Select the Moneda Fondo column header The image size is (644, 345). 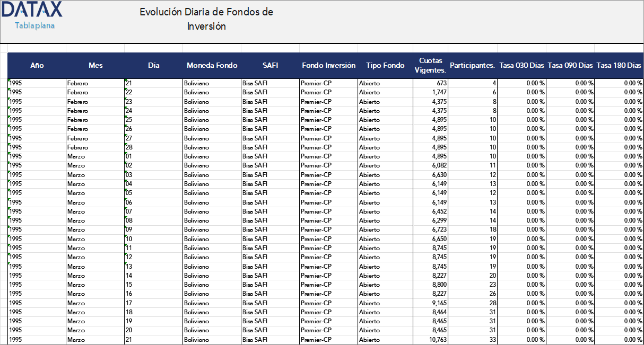point(211,66)
